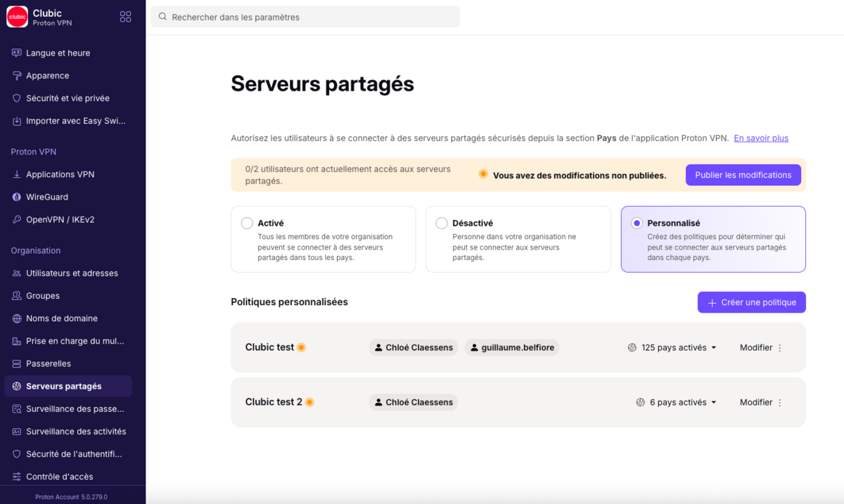Click the Noms de domaine globe icon
The image size is (844, 504).
(17, 318)
